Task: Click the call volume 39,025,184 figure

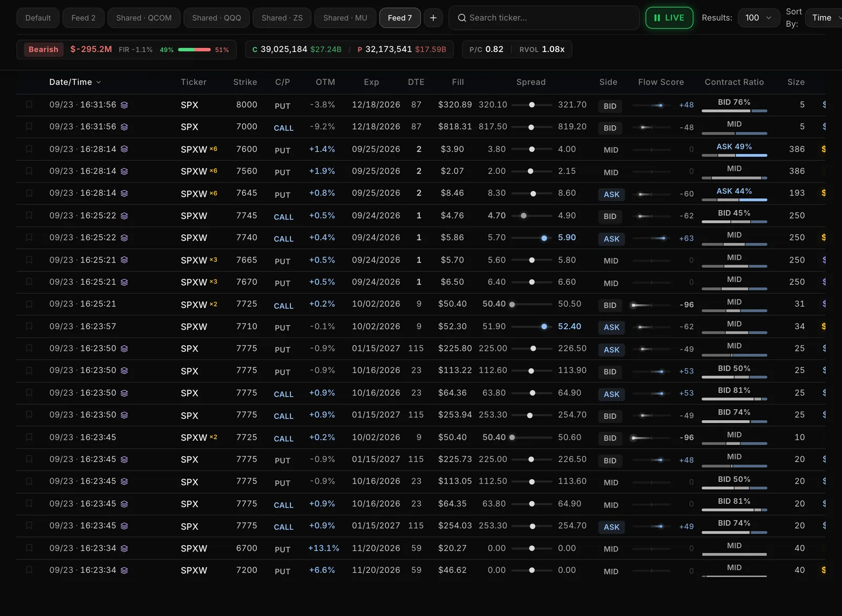Action: click(x=284, y=49)
